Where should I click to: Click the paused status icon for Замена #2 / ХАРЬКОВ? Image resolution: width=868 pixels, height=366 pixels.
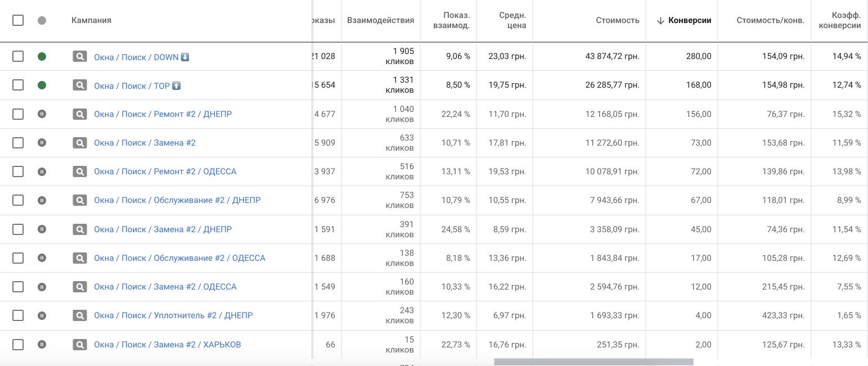pyautogui.click(x=42, y=344)
